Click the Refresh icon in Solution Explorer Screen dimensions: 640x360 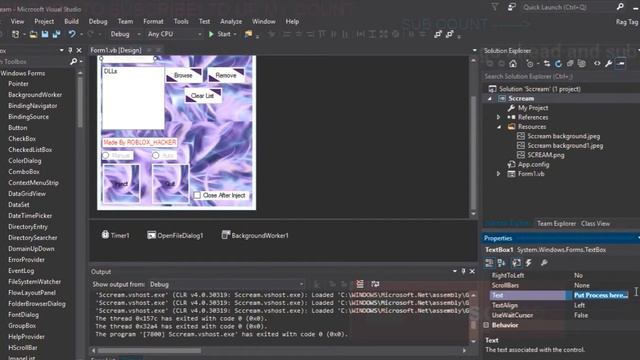tap(558, 64)
